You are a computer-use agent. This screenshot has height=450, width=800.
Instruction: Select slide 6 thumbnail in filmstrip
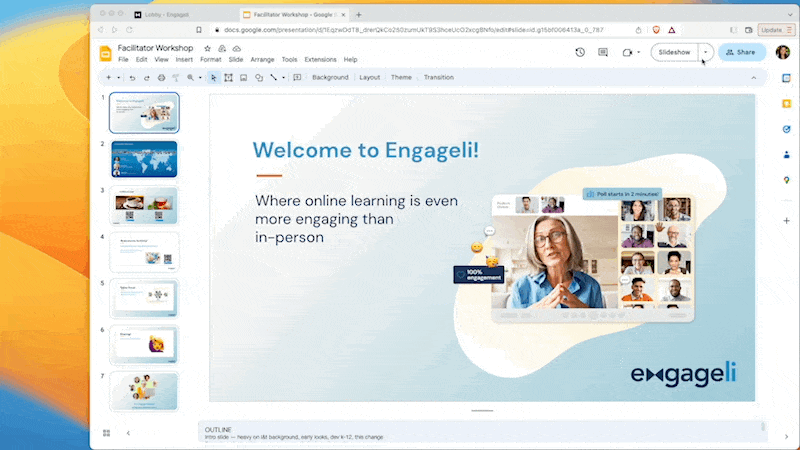point(144,345)
